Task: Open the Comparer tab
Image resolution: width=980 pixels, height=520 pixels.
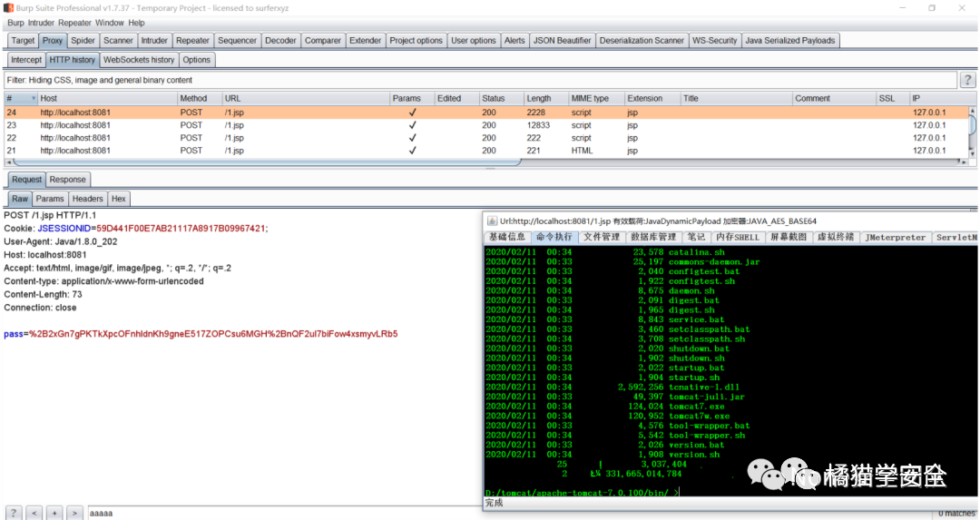Action: [322, 41]
